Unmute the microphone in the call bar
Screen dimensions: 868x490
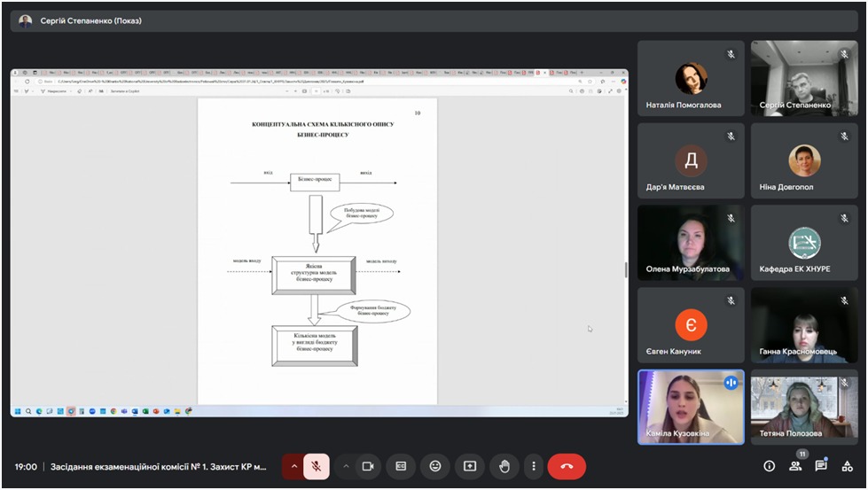pos(317,466)
